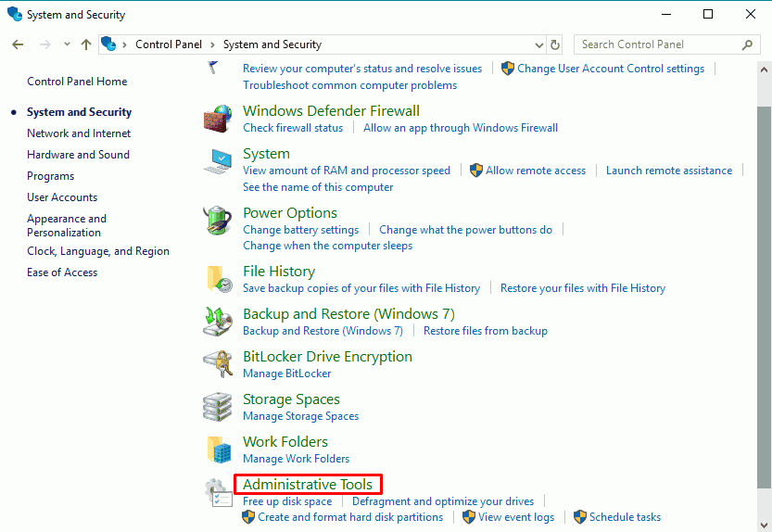
Task: Click Check firewall status
Action: (x=293, y=128)
